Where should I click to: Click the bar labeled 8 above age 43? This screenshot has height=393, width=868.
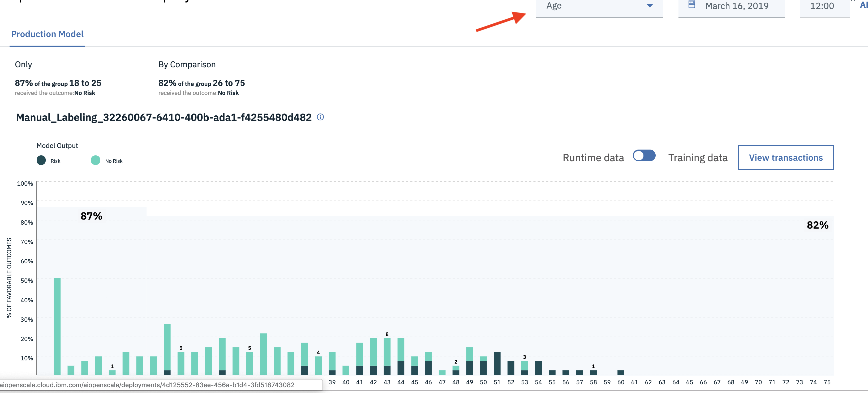pos(387,356)
